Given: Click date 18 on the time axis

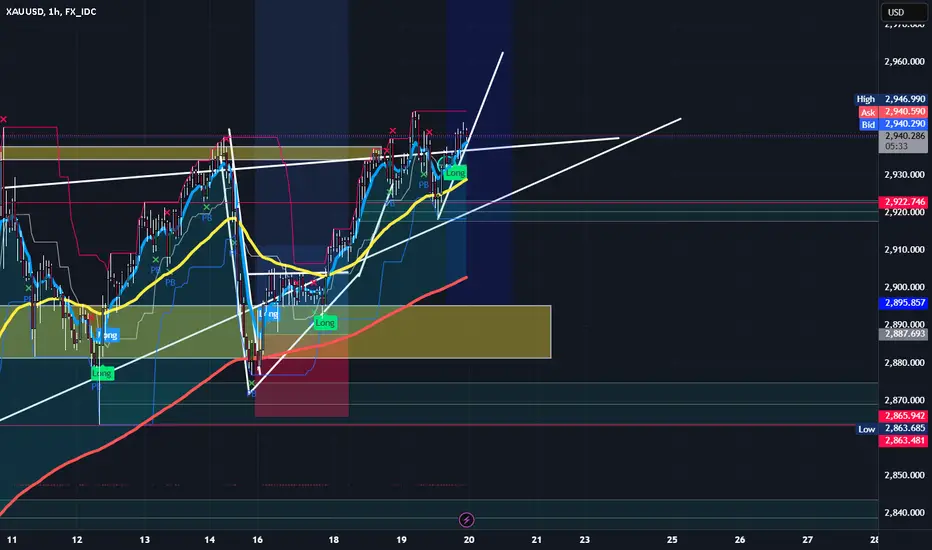Looking at the screenshot, I should [333, 540].
